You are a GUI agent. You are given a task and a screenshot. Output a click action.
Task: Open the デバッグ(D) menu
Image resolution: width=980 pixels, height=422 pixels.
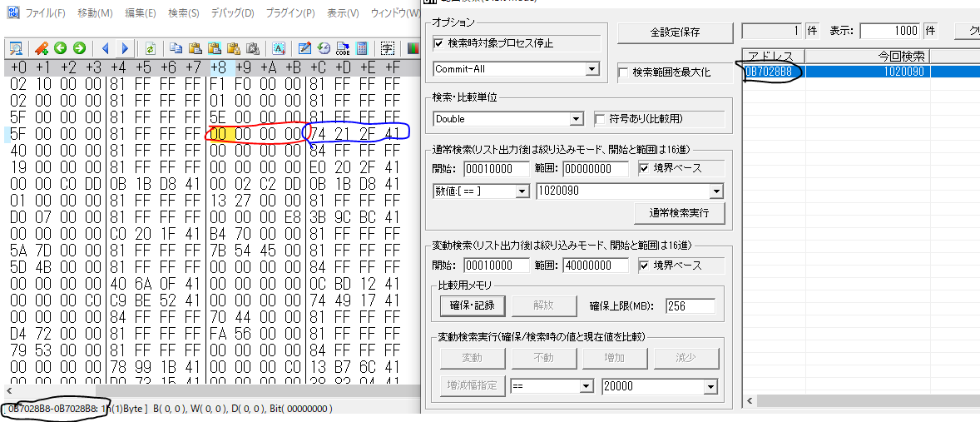(x=232, y=13)
